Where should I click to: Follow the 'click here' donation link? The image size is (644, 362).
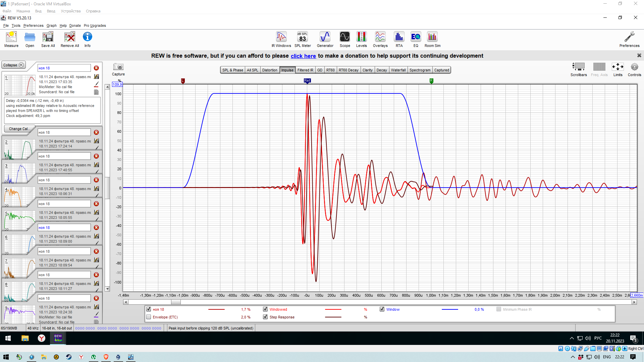[x=303, y=56]
